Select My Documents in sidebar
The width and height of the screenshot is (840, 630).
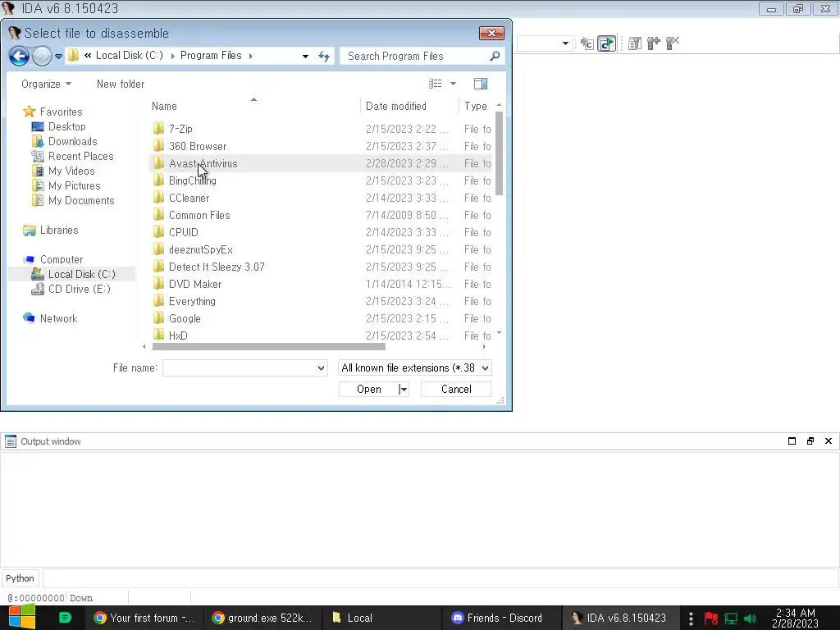tap(81, 200)
